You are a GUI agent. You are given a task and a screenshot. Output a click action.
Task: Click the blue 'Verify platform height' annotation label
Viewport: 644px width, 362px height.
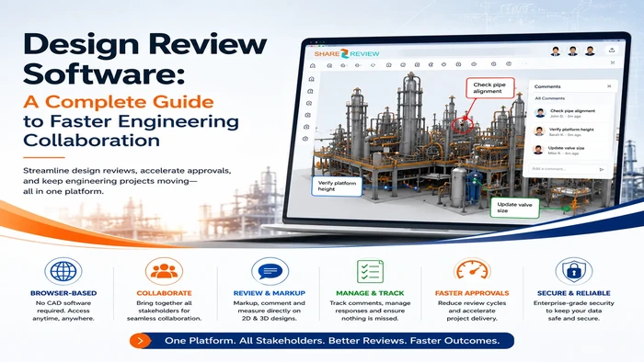point(337,187)
